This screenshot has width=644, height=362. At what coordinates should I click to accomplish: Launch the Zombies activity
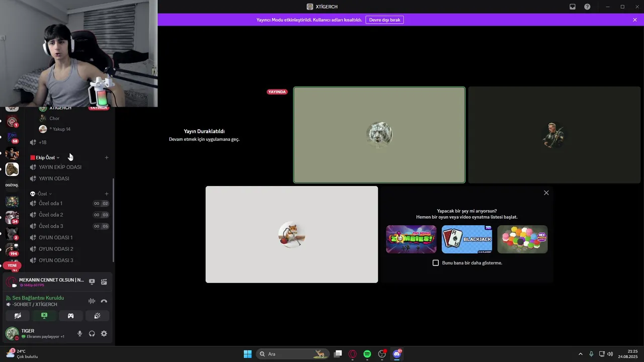click(411, 239)
